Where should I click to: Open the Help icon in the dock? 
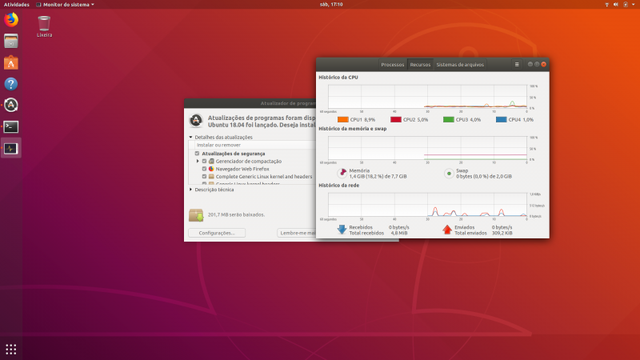[11, 84]
